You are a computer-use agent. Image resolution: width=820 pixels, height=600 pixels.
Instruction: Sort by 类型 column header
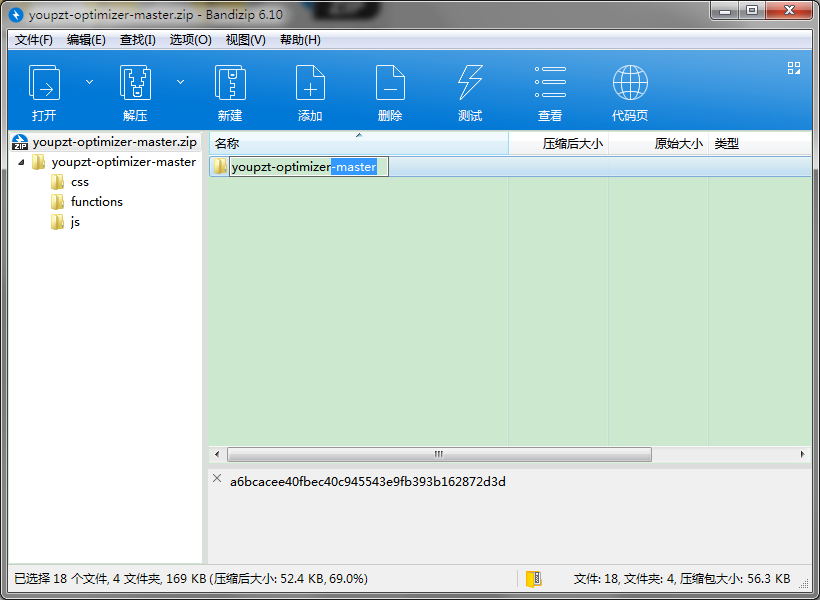760,143
